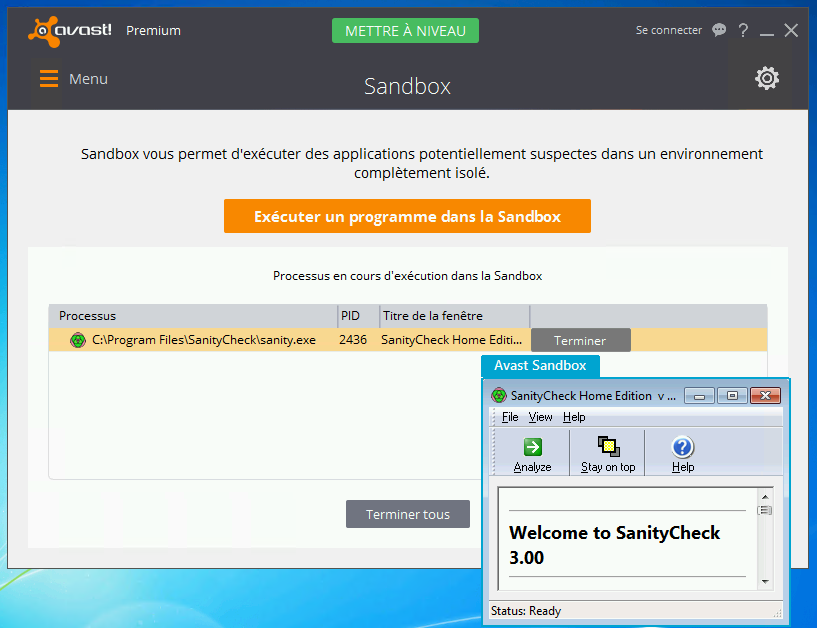Click the Terminer tous button
The image size is (817, 628).
click(408, 514)
